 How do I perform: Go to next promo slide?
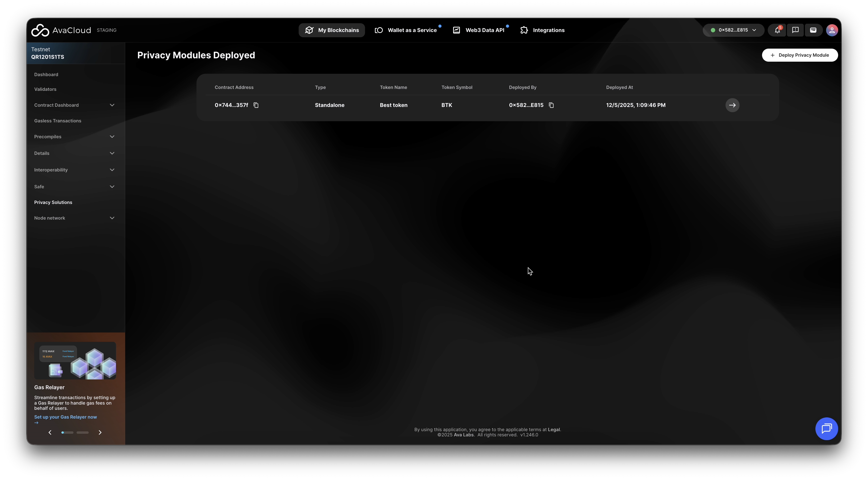100,433
